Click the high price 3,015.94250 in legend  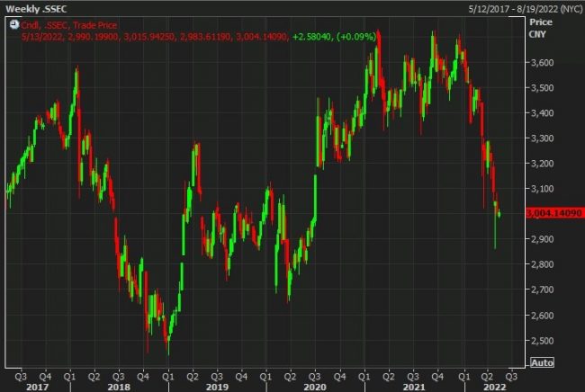coord(149,37)
